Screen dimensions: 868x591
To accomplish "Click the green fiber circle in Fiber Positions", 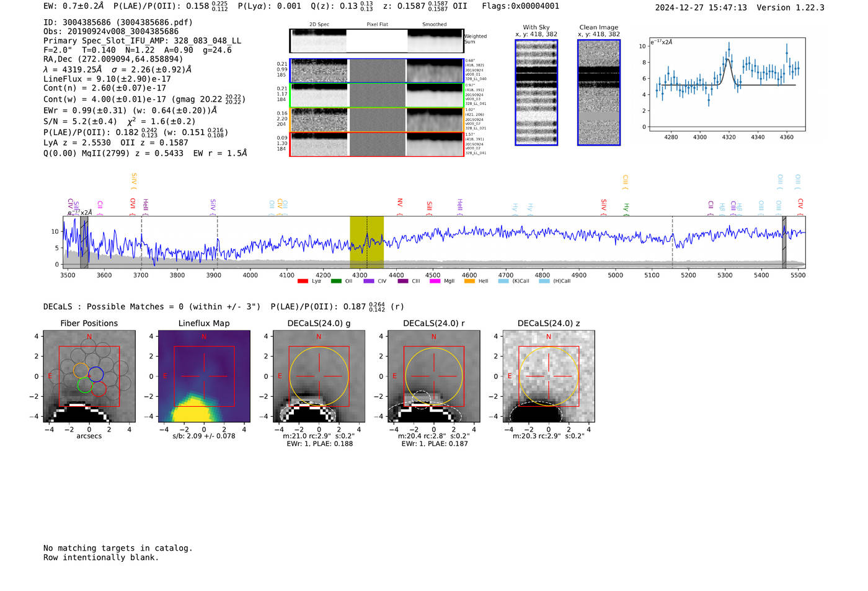I will point(85,385).
